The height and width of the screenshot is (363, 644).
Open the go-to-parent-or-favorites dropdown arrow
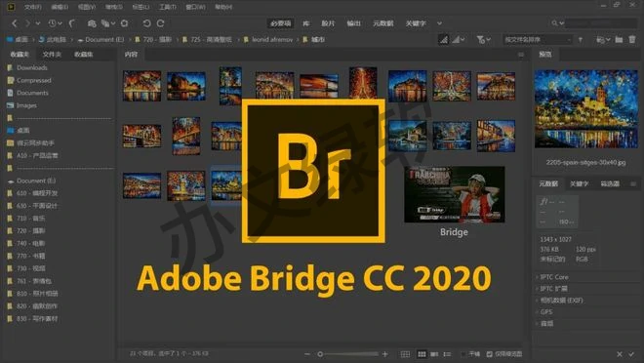(38, 23)
